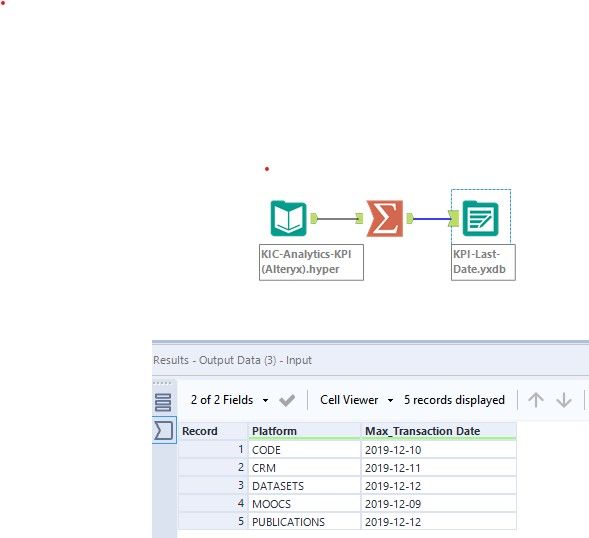Select the results input anchor icon
Viewport: 589px width, 538px height.
tap(164, 430)
